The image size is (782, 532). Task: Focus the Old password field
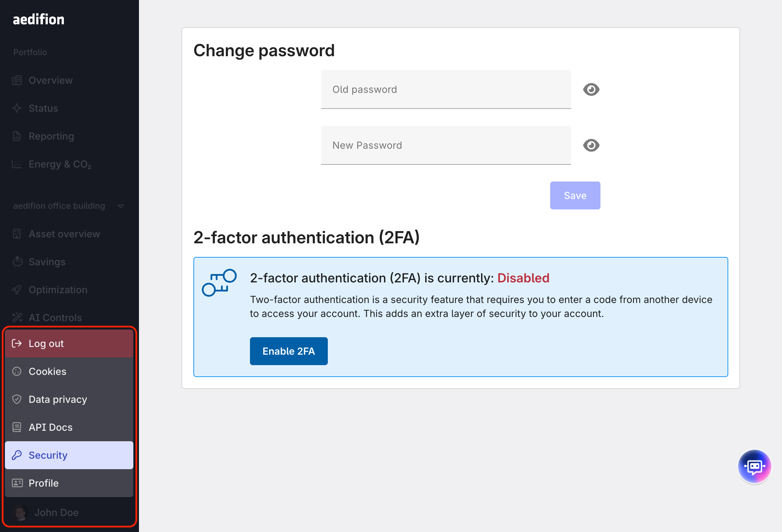pyautogui.click(x=446, y=89)
